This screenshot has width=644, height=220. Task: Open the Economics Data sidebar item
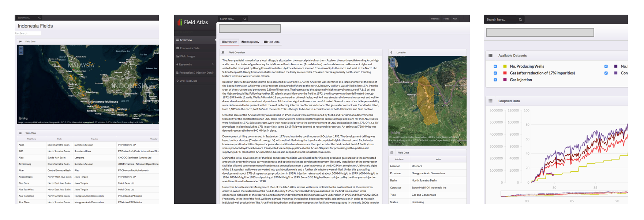[x=190, y=48]
